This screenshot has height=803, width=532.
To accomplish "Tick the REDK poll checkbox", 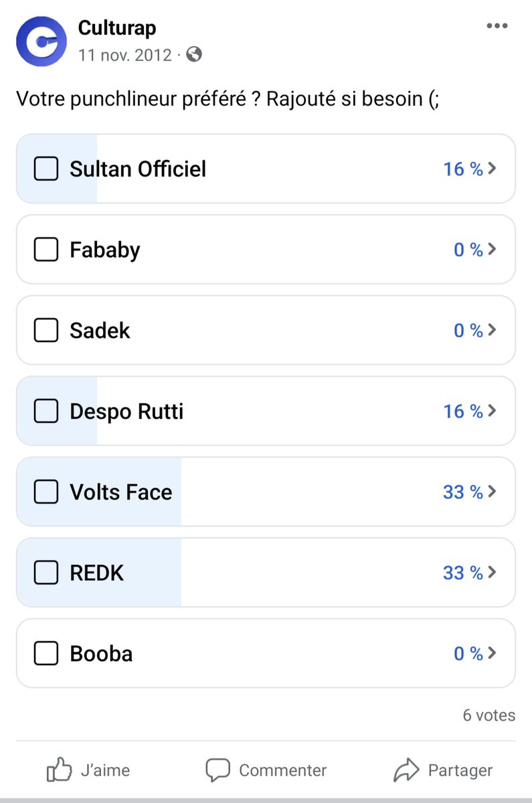I will point(46,573).
